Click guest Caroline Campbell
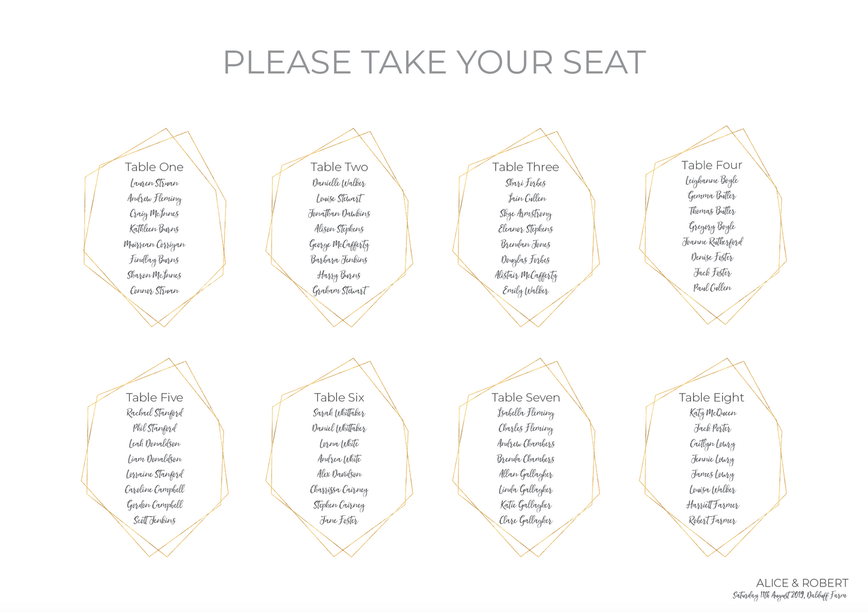The image size is (868, 613). (154, 489)
